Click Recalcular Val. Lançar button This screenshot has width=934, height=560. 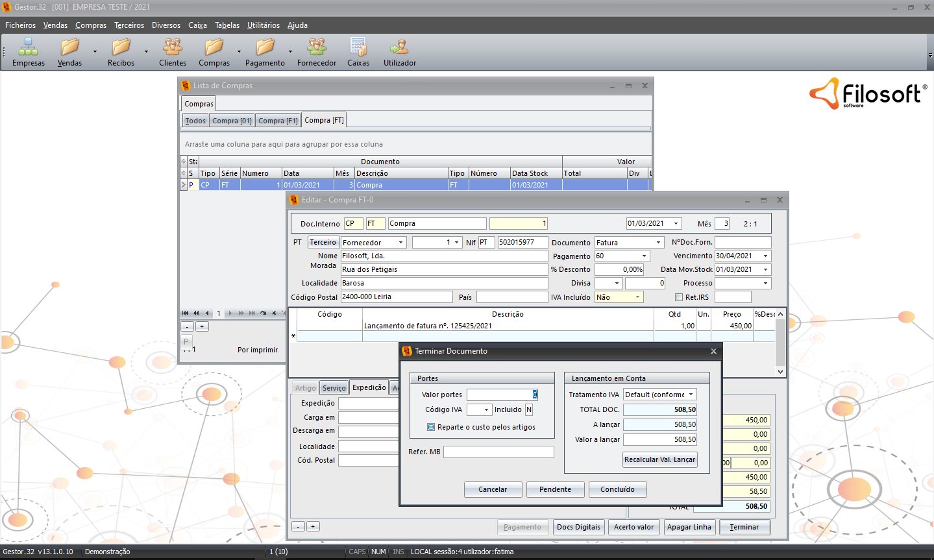[x=659, y=459]
